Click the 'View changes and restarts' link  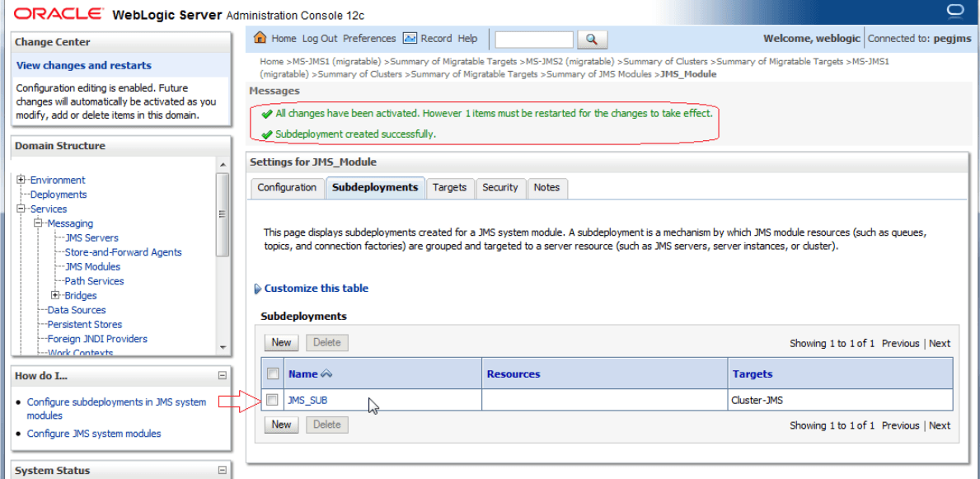tap(82, 65)
